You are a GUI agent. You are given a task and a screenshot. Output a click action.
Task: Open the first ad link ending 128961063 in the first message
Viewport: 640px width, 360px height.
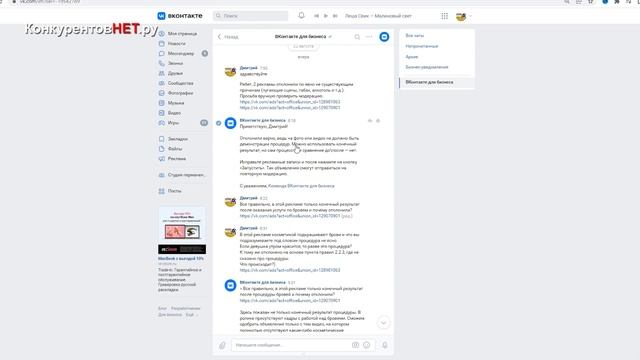coord(290,102)
